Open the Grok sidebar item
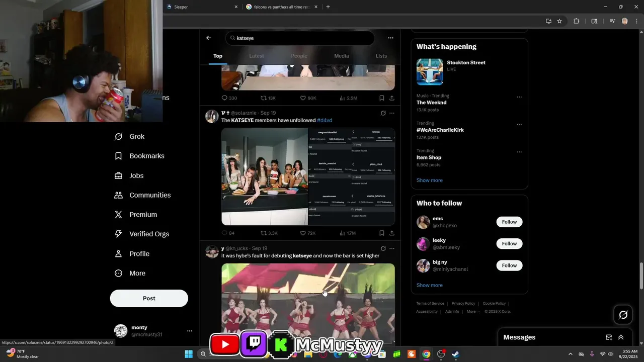Viewport: 644px width, 362px height. pos(130,136)
